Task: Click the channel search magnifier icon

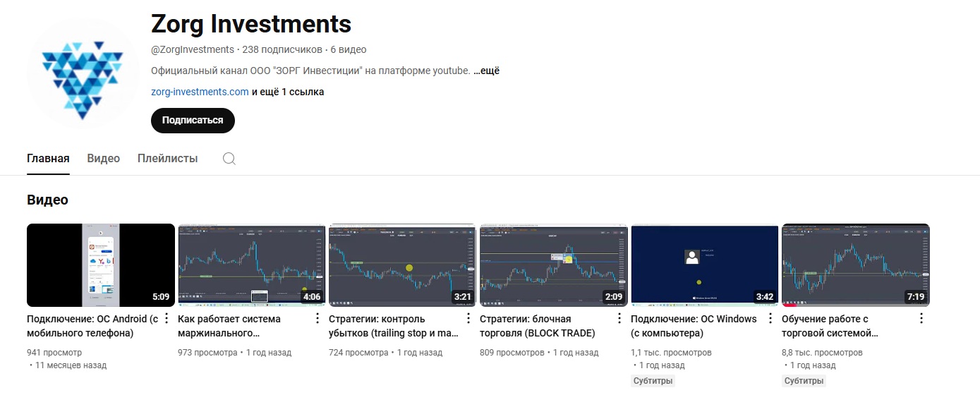Action: tap(229, 159)
